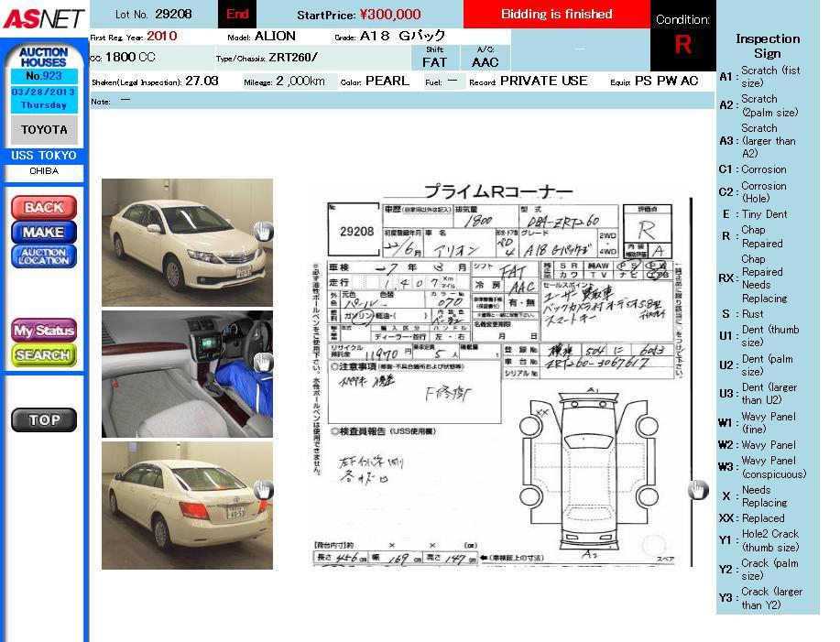
Task: Click the hand icon beside the auction sheet
Action: click(698, 490)
